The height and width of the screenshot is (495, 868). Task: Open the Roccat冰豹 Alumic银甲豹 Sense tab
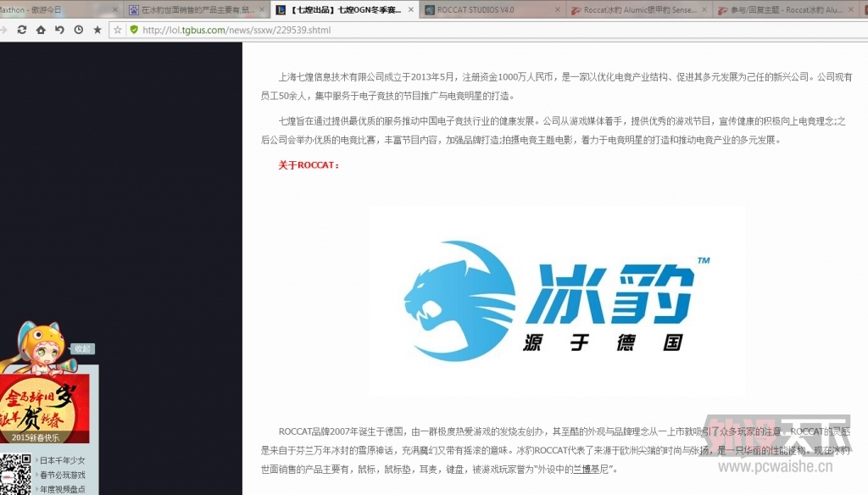(x=640, y=10)
